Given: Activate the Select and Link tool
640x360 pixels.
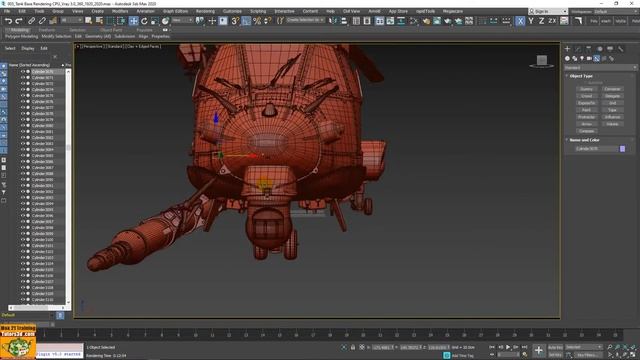Looking at the screenshot, I should (x=31, y=21).
